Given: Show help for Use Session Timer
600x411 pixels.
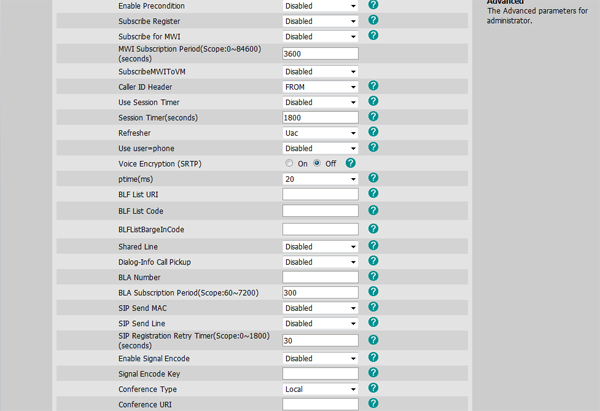Looking at the screenshot, I should point(373,101).
